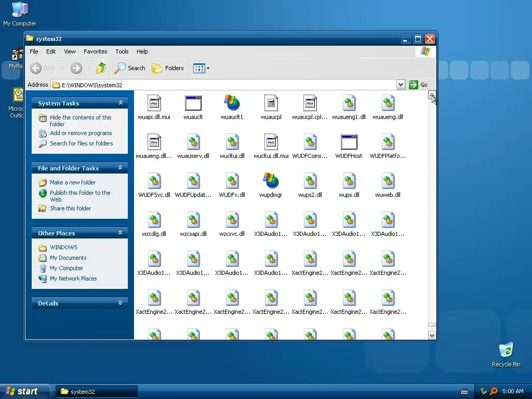Click system32 taskbar button
532x399 pixels.
coord(96,392)
